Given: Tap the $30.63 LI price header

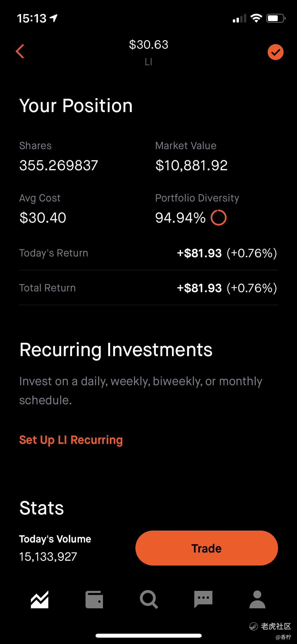Looking at the screenshot, I should tap(149, 52).
